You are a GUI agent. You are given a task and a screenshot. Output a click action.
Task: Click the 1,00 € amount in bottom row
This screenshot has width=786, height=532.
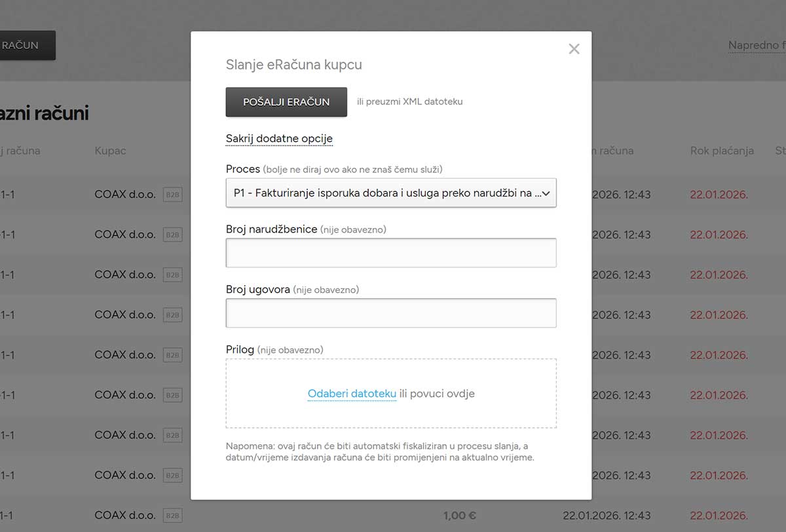pos(460,516)
